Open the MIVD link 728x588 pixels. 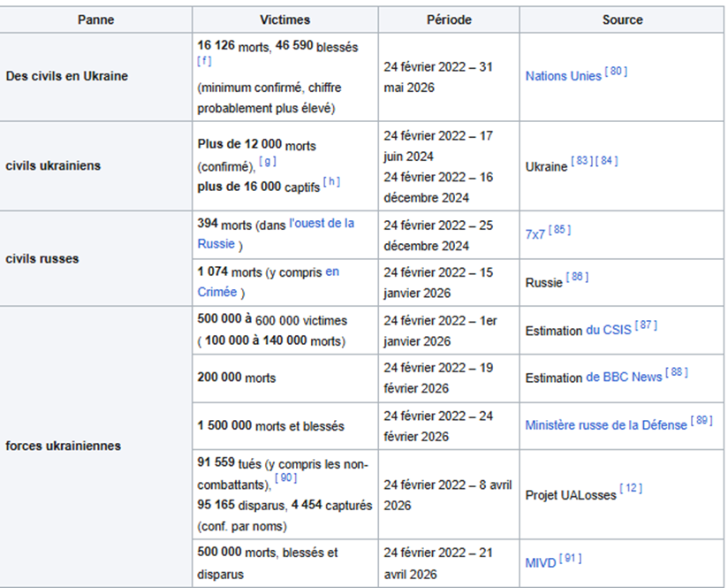coord(541,563)
